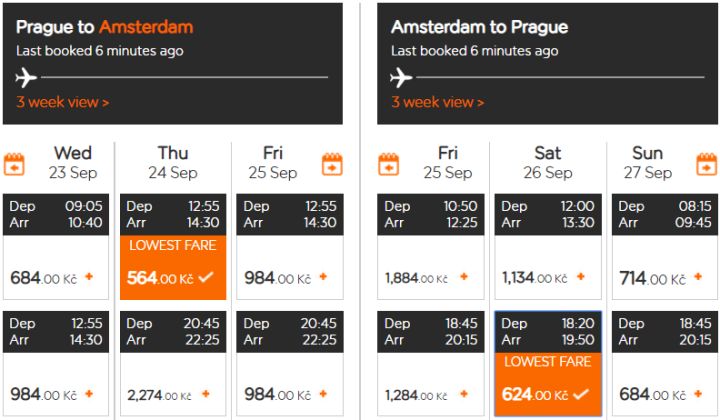Click the next-dates calendar icon beside Sun 27 Sep

706,164
